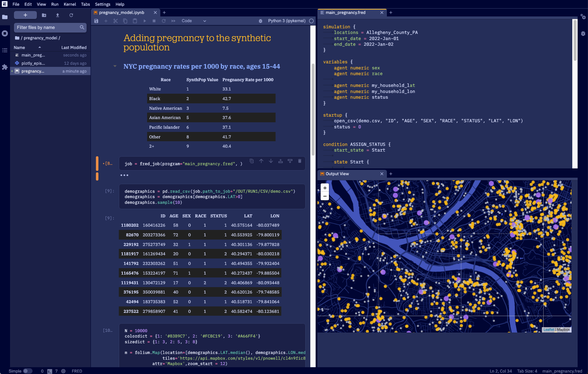Open the Mapbox attribution link on the map
The height and width of the screenshot is (374, 588).
[563, 329]
